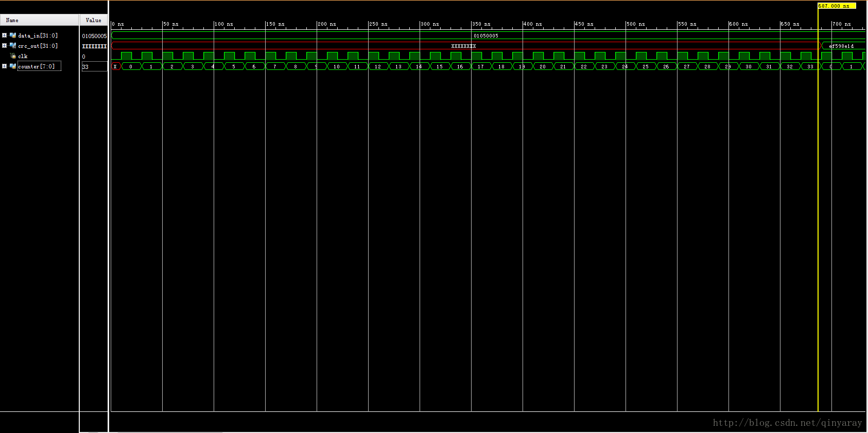
Task: Click the counter value 33 in Value column
Action: click(85, 67)
